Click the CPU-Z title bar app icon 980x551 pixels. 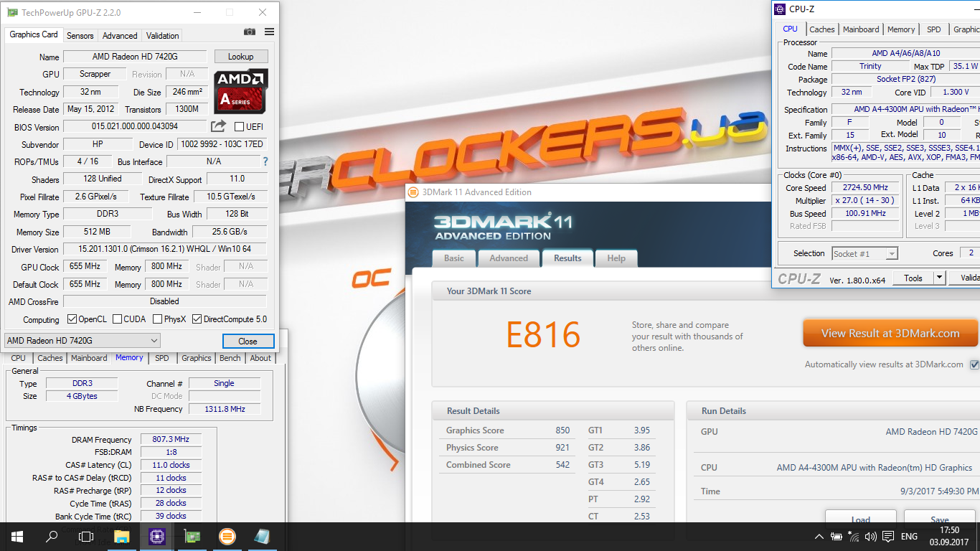tap(780, 9)
